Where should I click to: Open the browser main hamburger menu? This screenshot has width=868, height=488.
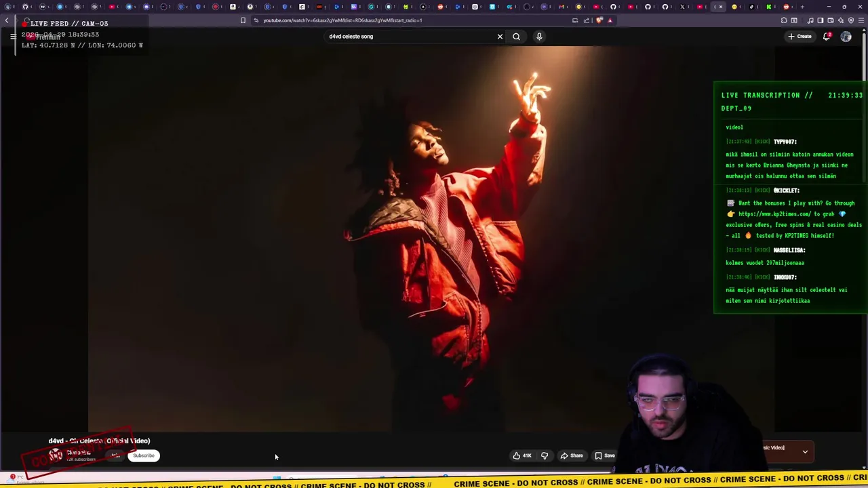point(861,20)
